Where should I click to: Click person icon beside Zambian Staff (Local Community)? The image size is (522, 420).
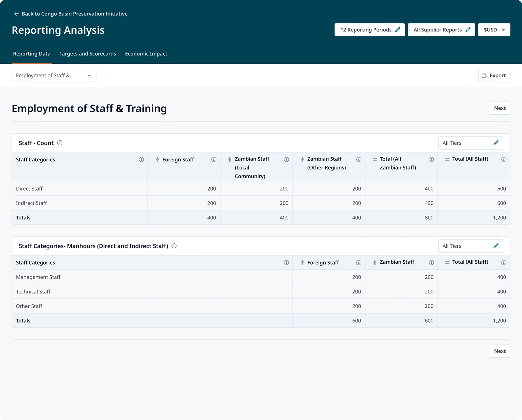tap(230, 159)
